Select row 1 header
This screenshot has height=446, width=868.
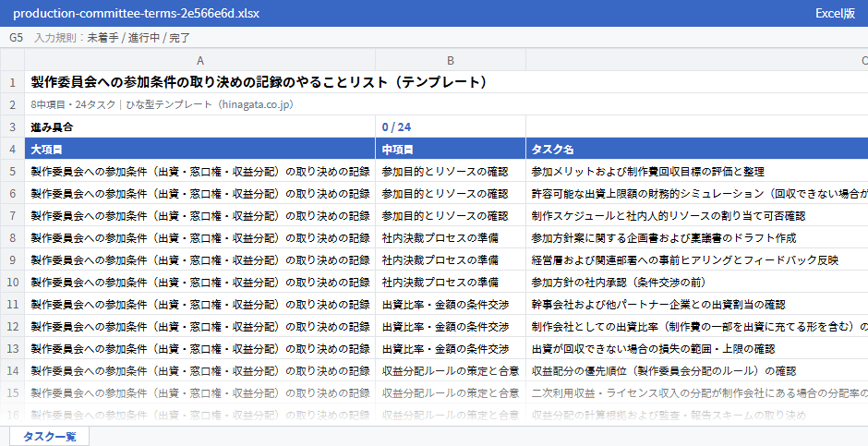(x=12, y=82)
